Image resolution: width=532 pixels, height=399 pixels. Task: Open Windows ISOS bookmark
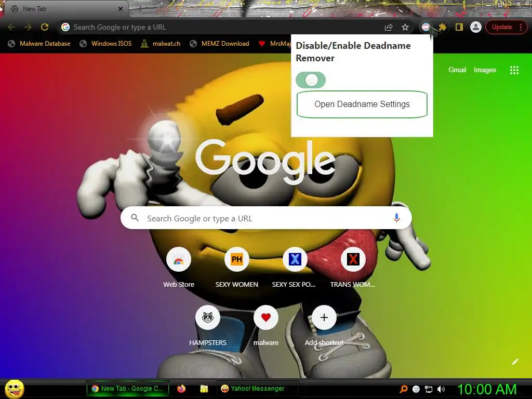click(x=105, y=44)
